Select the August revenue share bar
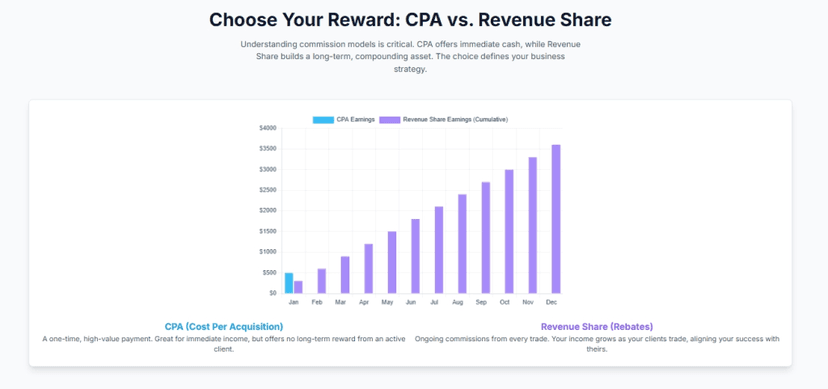The width and height of the screenshot is (828, 389). (462, 244)
